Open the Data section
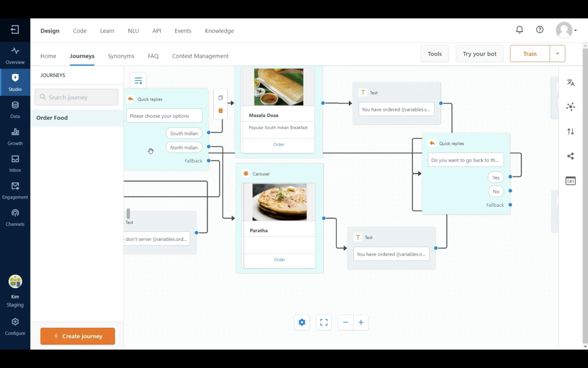Viewport: 588px width, 368px height. pos(15,110)
